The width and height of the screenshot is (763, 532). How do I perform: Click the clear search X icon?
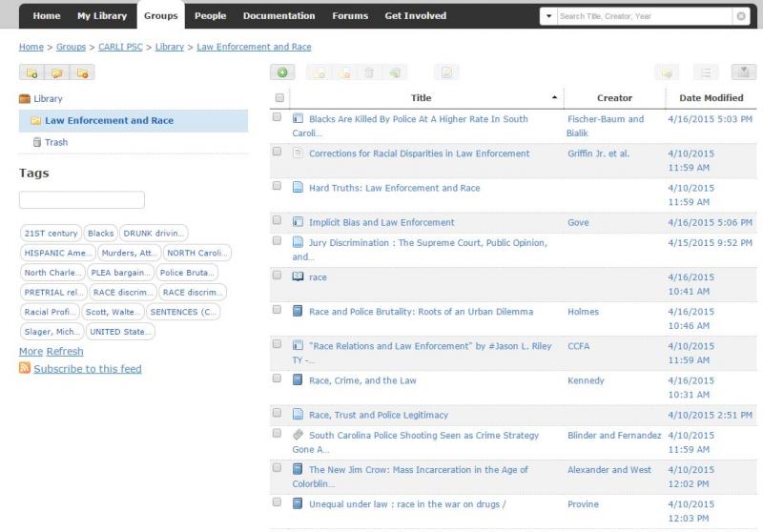[741, 16]
